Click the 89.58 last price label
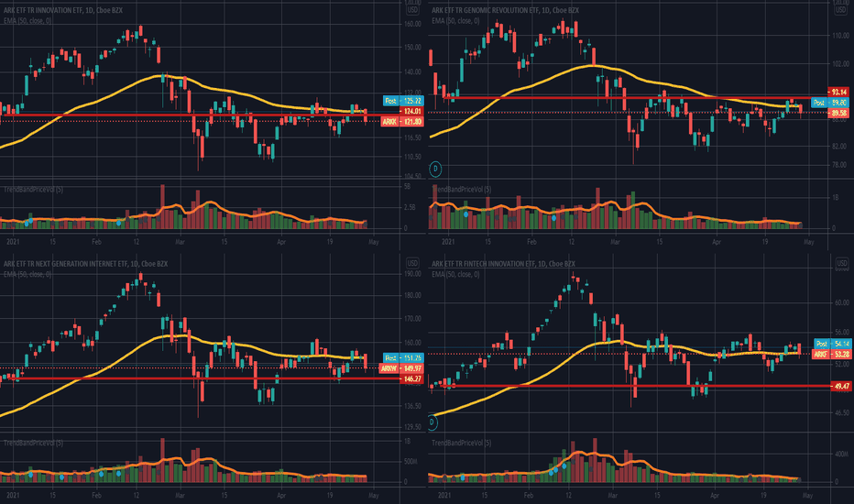 [838, 113]
